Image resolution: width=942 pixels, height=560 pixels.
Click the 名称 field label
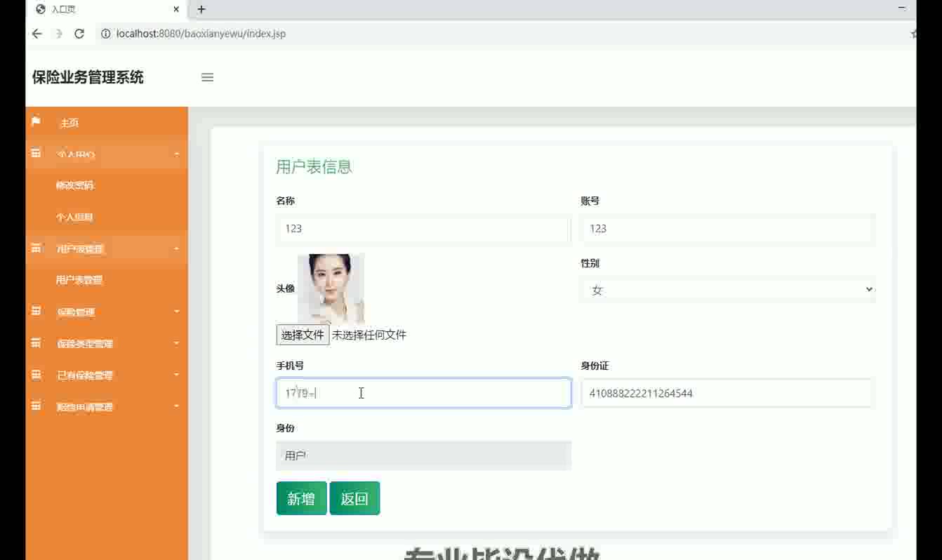click(286, 201)
